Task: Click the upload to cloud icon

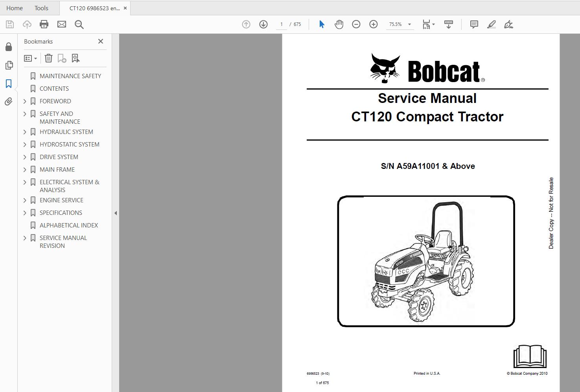Action: coord(27,24)
